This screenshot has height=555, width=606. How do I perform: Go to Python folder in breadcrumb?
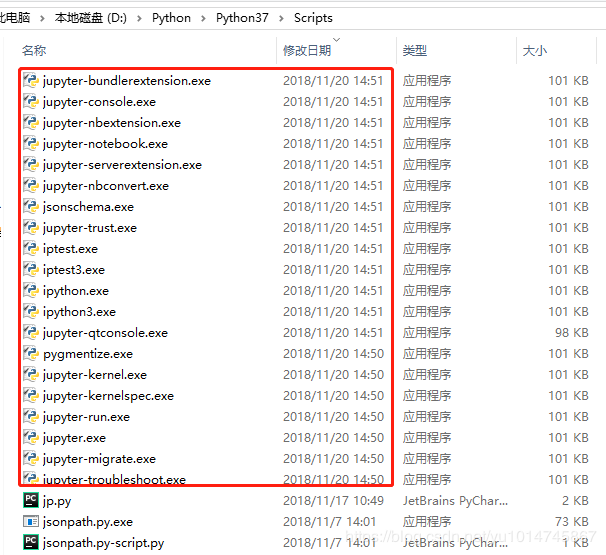171,18
